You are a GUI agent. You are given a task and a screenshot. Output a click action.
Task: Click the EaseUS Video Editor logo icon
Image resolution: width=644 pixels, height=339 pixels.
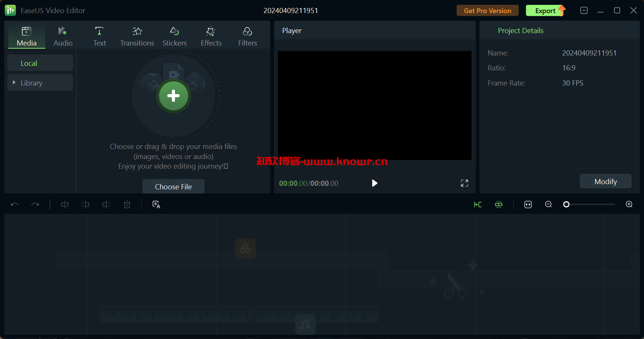(10, 10)
